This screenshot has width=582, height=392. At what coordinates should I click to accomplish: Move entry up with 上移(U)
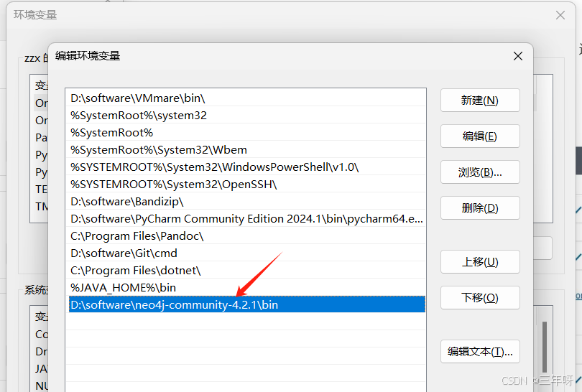pyautogui.click(x=480, y=262)
